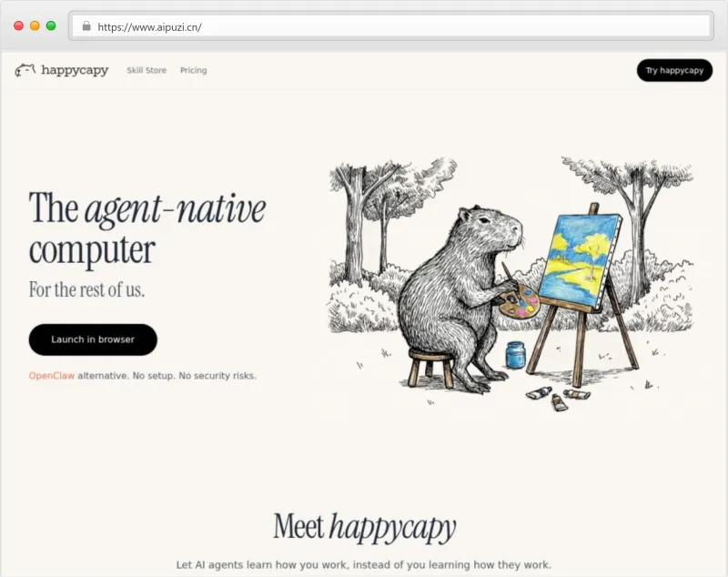Click the URL address field
This screenshot has height=577, width=728.
pos(391,26)
